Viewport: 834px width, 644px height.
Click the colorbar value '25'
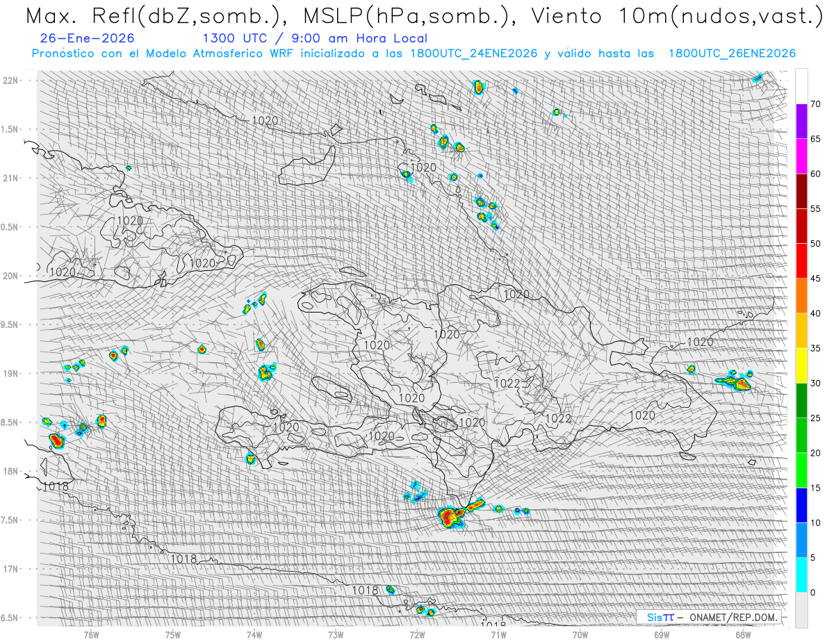tap(816, 418)
